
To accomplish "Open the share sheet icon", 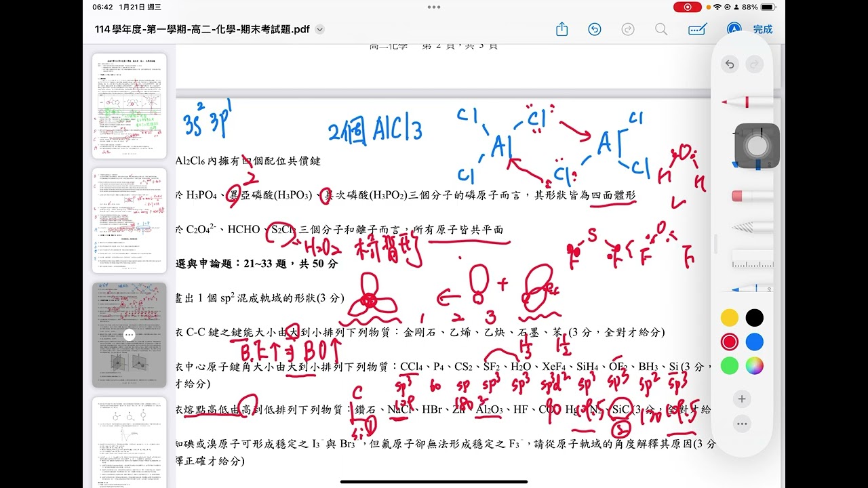I will tap(561, 29).
